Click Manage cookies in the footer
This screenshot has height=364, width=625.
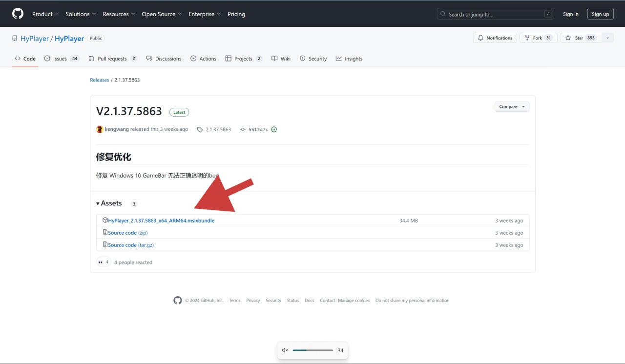(354, 301)
